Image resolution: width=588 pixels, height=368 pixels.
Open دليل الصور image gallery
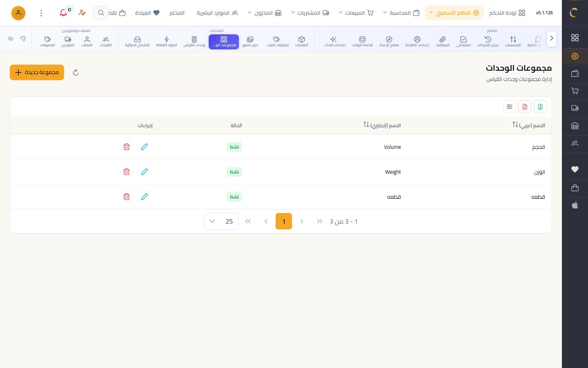(x=250, y=41)
